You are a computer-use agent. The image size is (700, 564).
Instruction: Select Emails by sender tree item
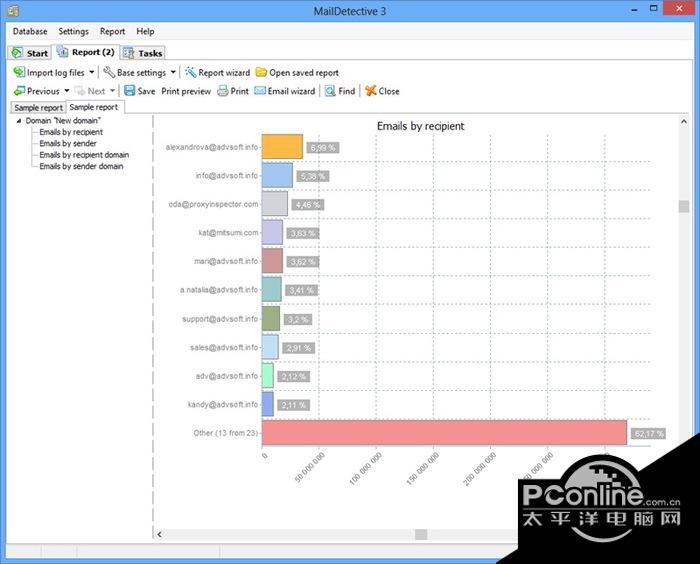click(68, 143)
